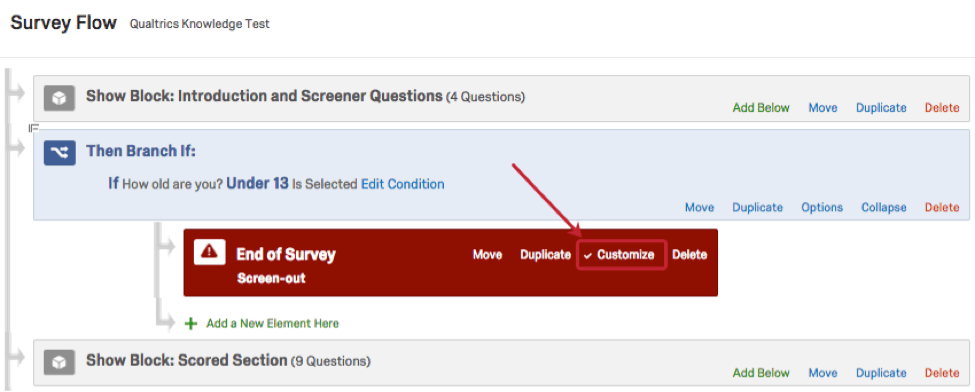The height and width of the screenshot is (392, 975).
Task: Delete the Then Branch If element
Action: tap(942, 207)
